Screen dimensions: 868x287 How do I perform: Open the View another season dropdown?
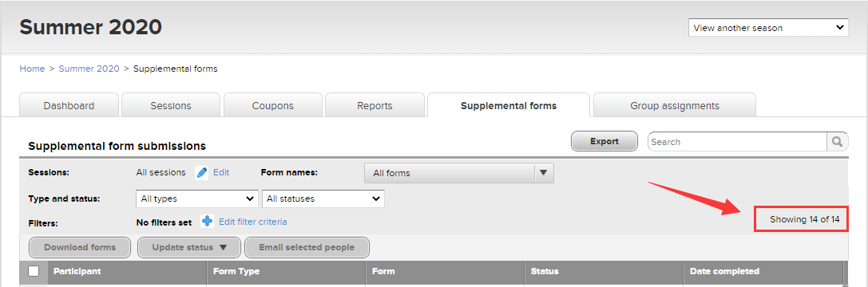768,28
